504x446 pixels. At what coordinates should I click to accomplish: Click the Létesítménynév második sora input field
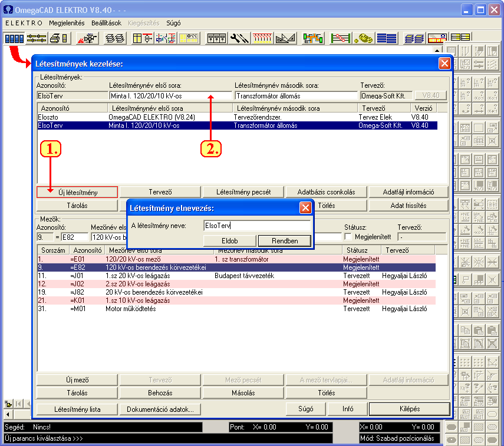click(296, 96)
